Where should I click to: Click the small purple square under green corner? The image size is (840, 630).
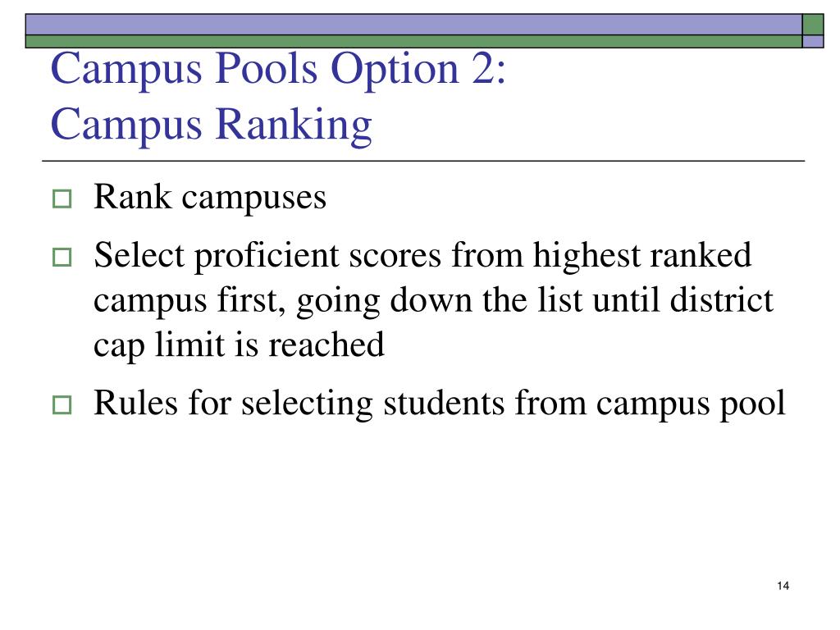813,42
